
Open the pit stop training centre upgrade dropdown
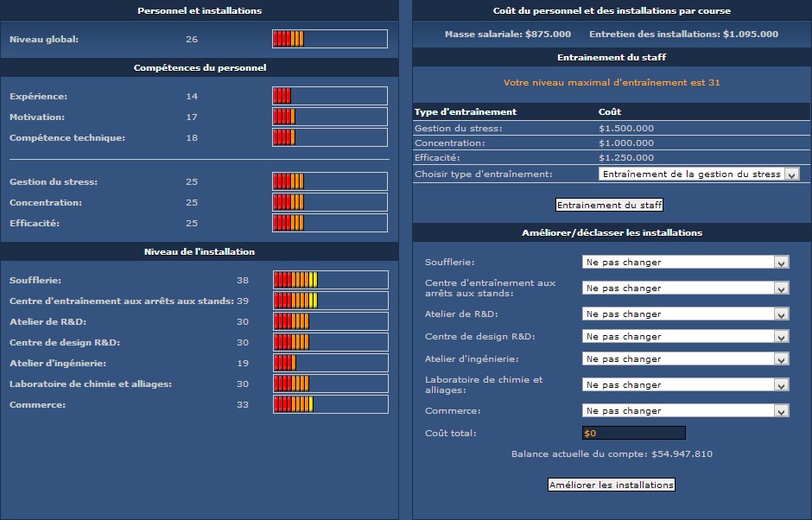[x=685, y=288]
